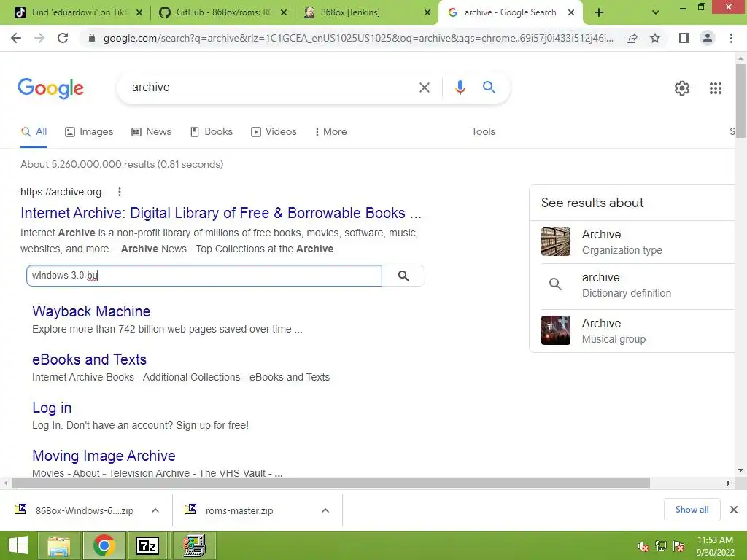Image resolution: width=747 pixels, height=560 pixels.
Task: Reload the current page
Action: point(63,38)
